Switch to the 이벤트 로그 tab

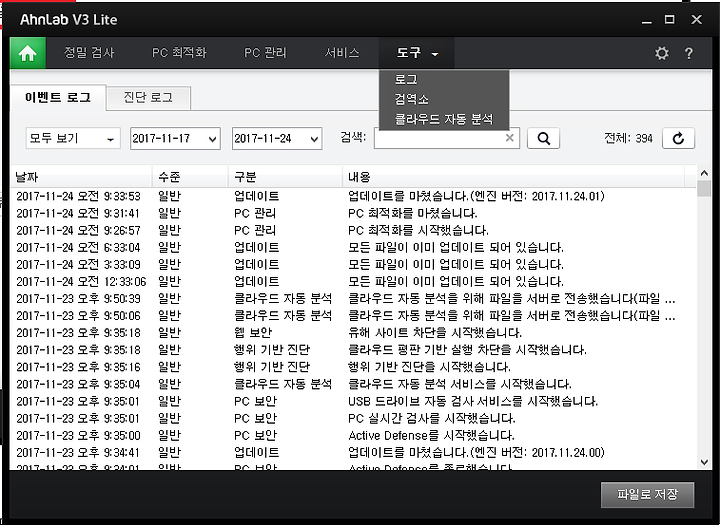pos(58,97)
